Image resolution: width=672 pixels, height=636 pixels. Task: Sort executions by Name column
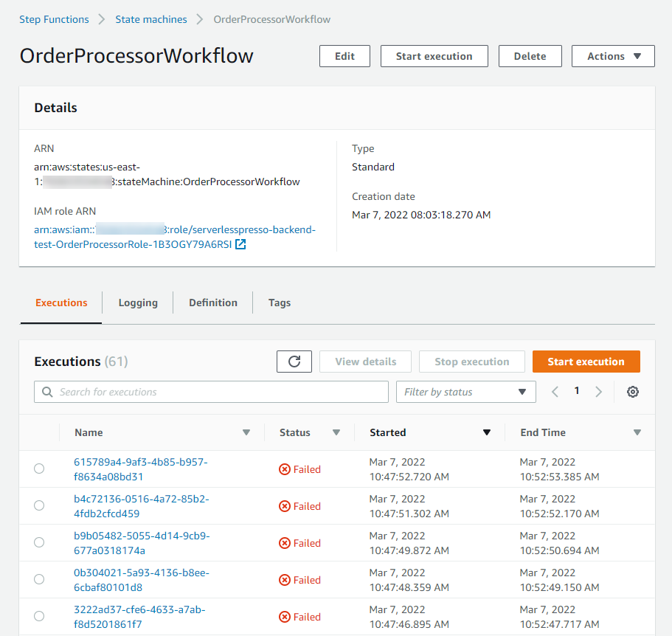(x=246, y=432)
